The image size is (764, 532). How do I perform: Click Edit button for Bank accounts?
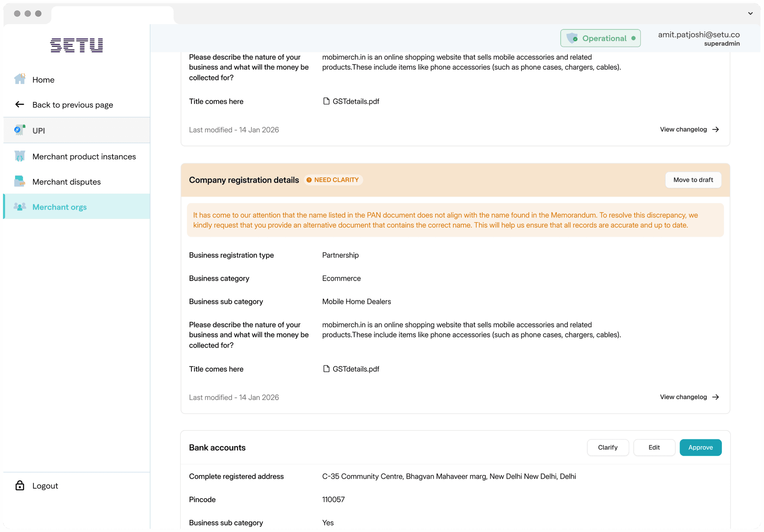coord(654,448)
